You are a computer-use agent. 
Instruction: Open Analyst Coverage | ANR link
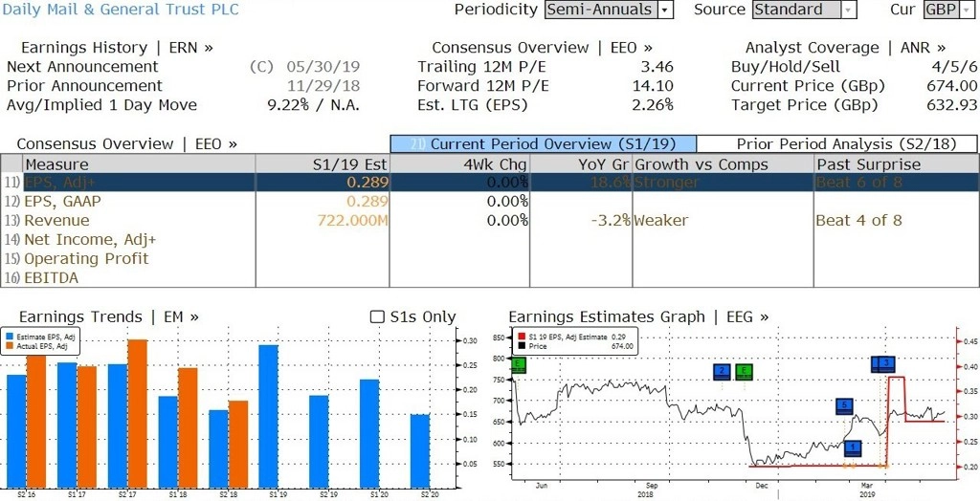click(845, 48)
